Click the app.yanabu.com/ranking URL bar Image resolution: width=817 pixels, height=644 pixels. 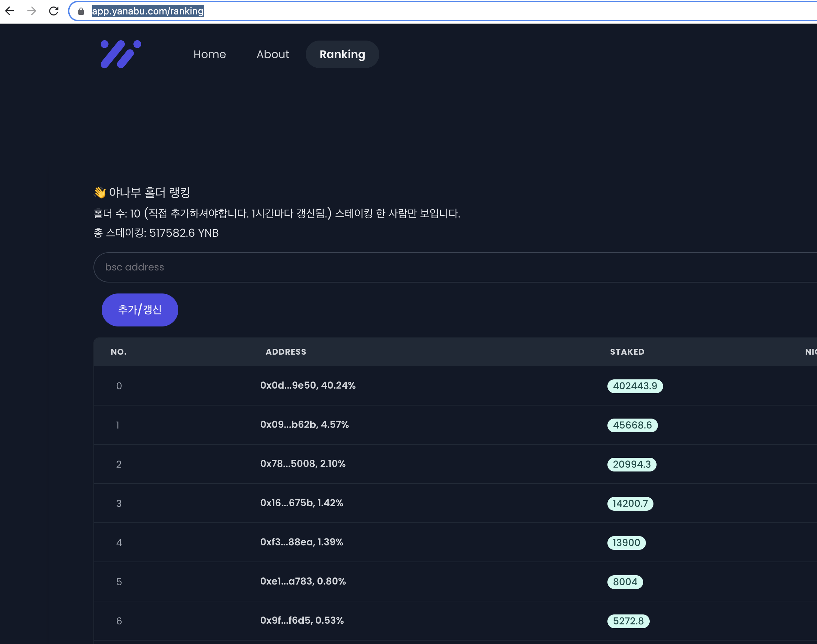pos(148,11)
